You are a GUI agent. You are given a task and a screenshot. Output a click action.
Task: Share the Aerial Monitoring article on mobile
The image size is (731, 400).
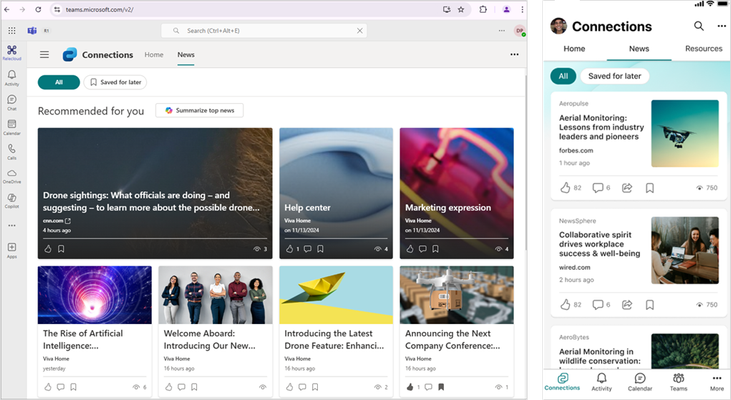tap(627, 188)
